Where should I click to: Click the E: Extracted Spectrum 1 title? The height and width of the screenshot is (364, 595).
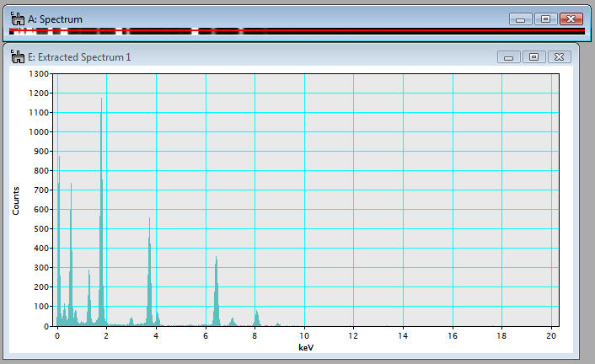pyautogui.click(x=79, y=57)
